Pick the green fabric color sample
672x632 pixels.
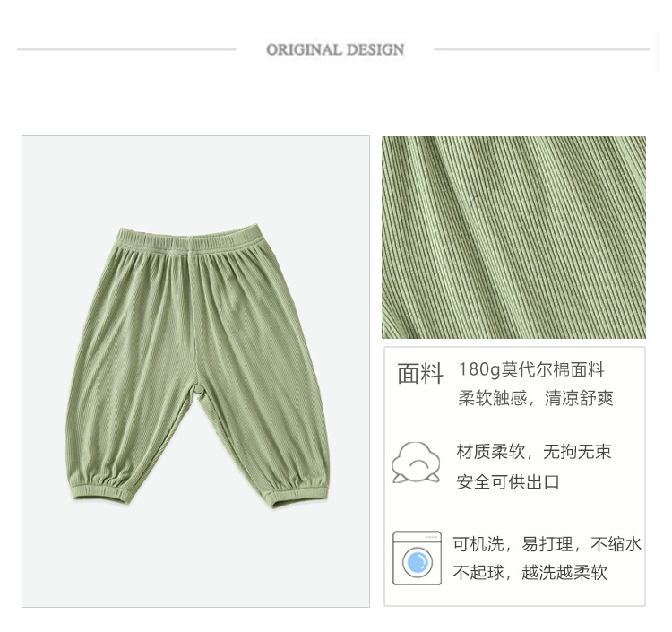coord(513,238)
